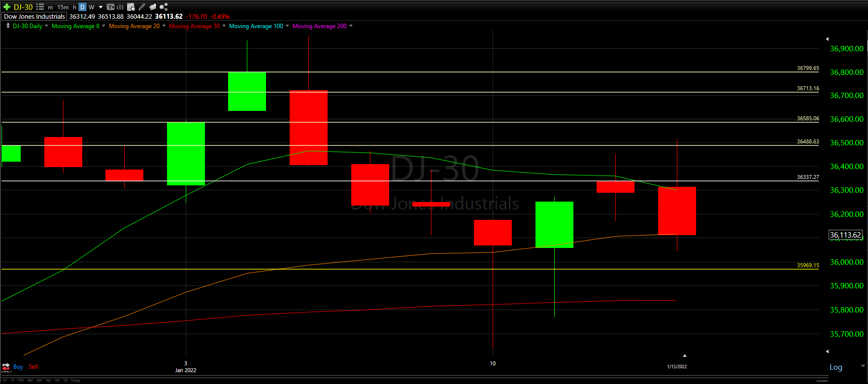Image resolution: width=868 pixels, height=384 pixels.
Task: Click the share icon in toolbar
Action: click(x=164, y=7)
